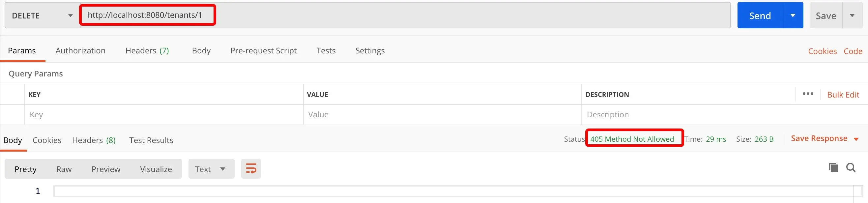This screenshot has height=203, width=868.
Task: Toggle the word wrap icon
Action: pyautogui.click(x=251, y=169)
